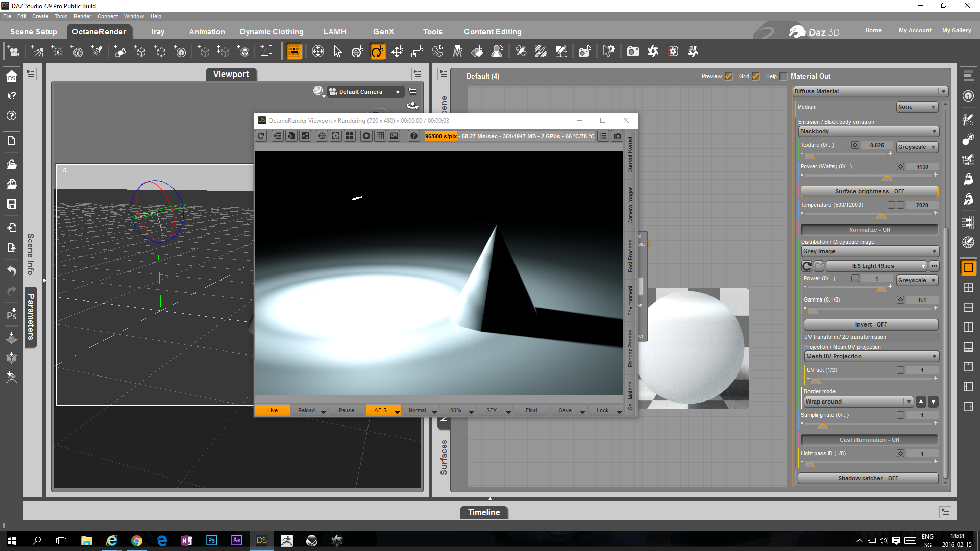This screenshot has width=980, height=551.
Task: Select the Rotate tool in main toolbar
Action: [x=377, y=52]
